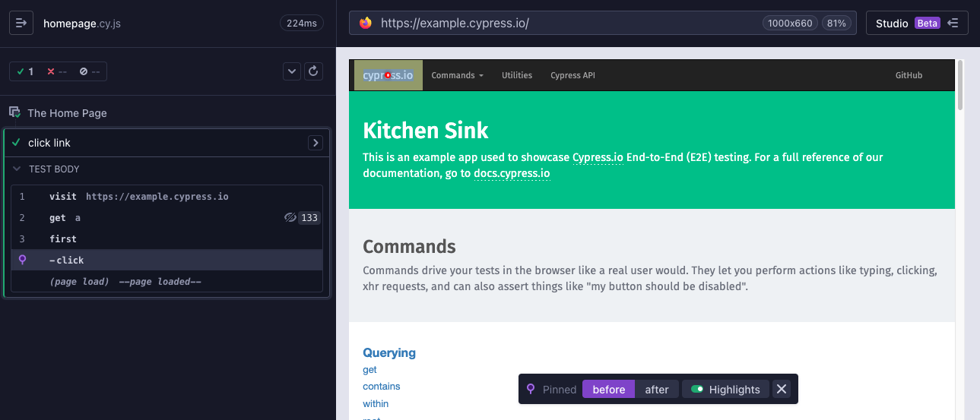Open the Cypress API nav item

click(x=572, y=75)
